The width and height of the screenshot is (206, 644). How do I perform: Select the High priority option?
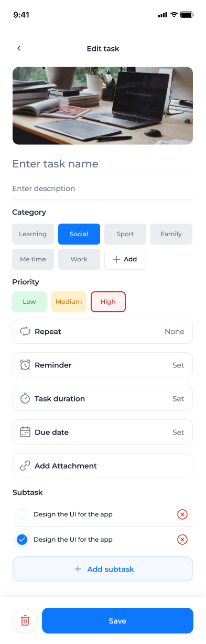108,302
